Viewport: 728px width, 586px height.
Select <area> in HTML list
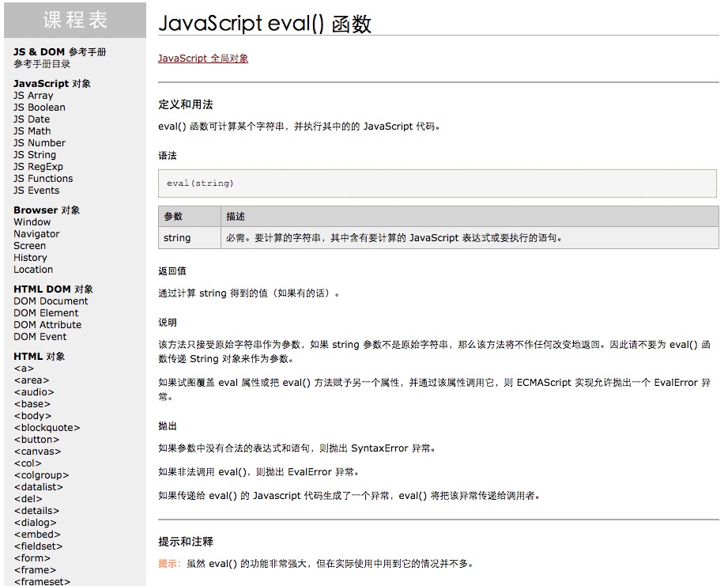(x=32, y=380)
